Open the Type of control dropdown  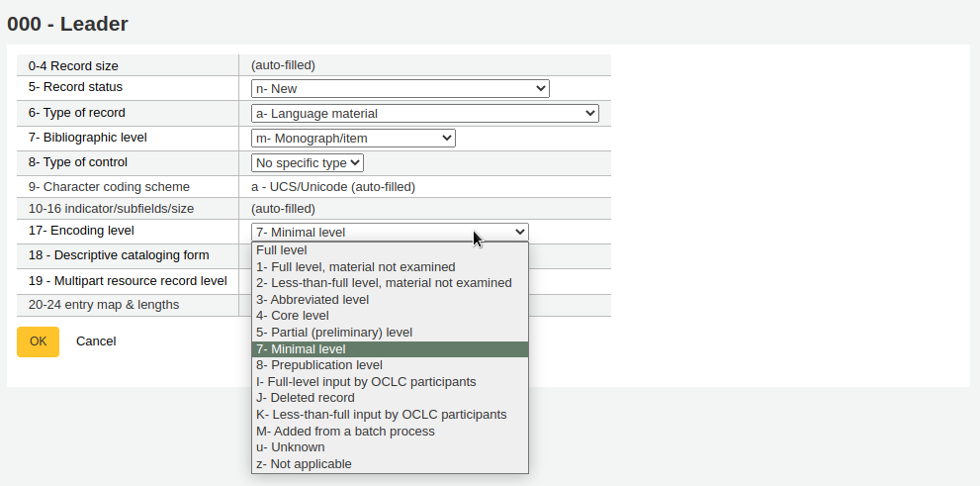coord(308,162)
